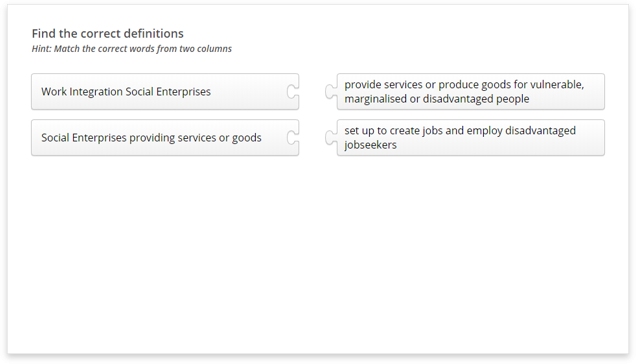The width and height of the screenshot is (636, 364).
Task: Click the hint text about matching columns
Action: point(132,49)
